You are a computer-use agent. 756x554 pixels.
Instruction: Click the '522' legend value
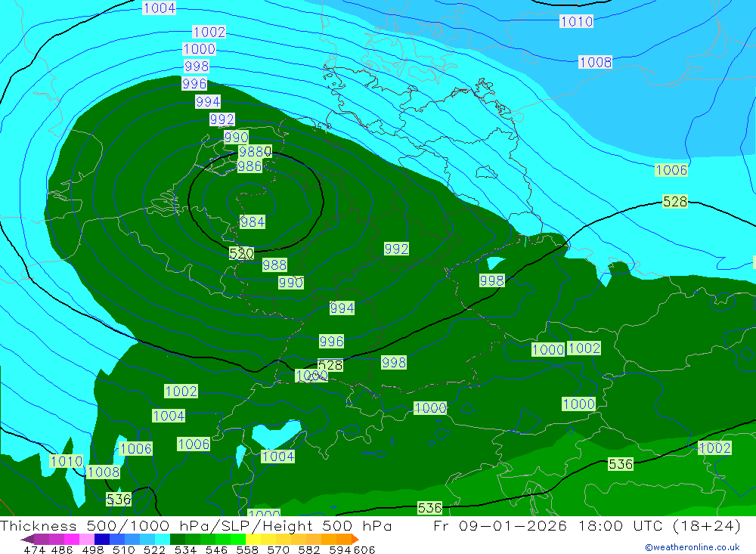pyautogui.click(x=154, y=549)
